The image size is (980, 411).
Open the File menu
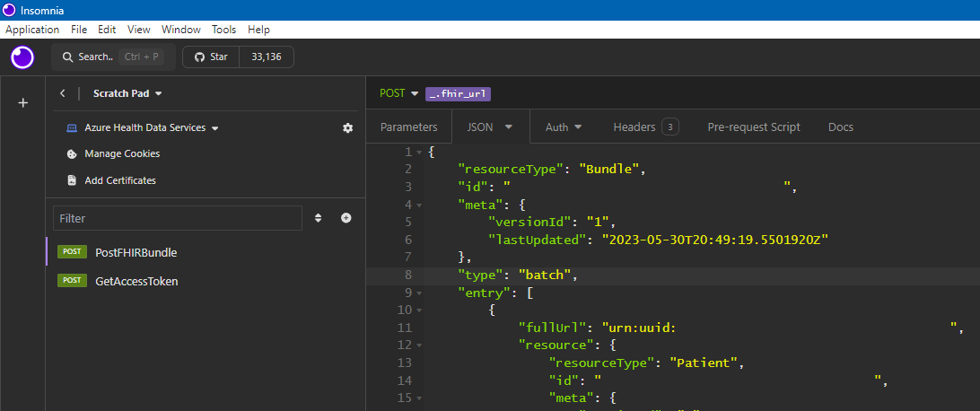point(79,30)
